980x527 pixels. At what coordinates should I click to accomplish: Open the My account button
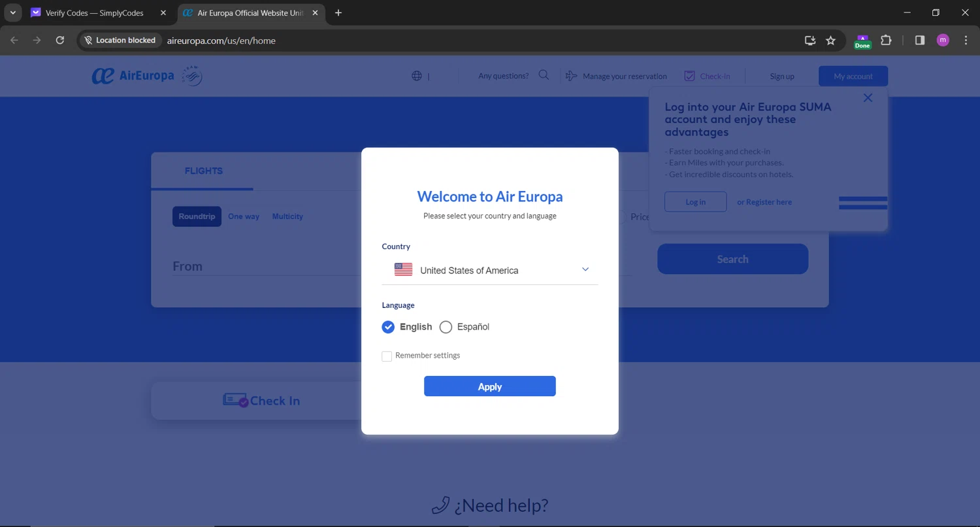853,76
